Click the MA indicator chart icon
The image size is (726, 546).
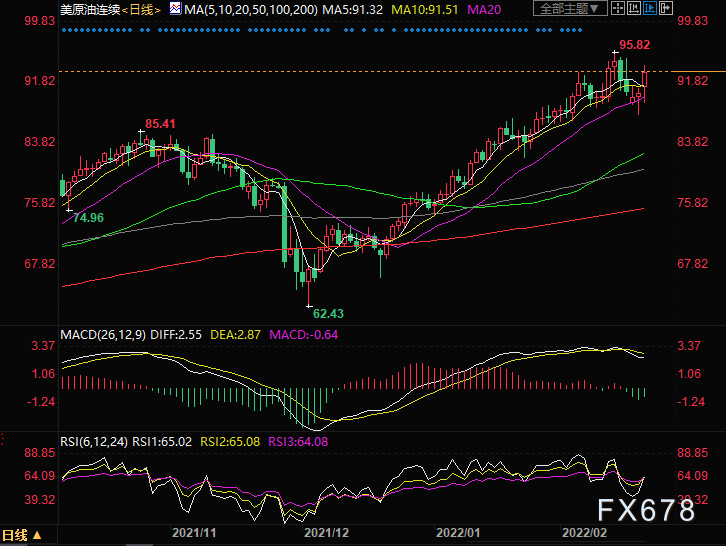(x=175, y=8)
